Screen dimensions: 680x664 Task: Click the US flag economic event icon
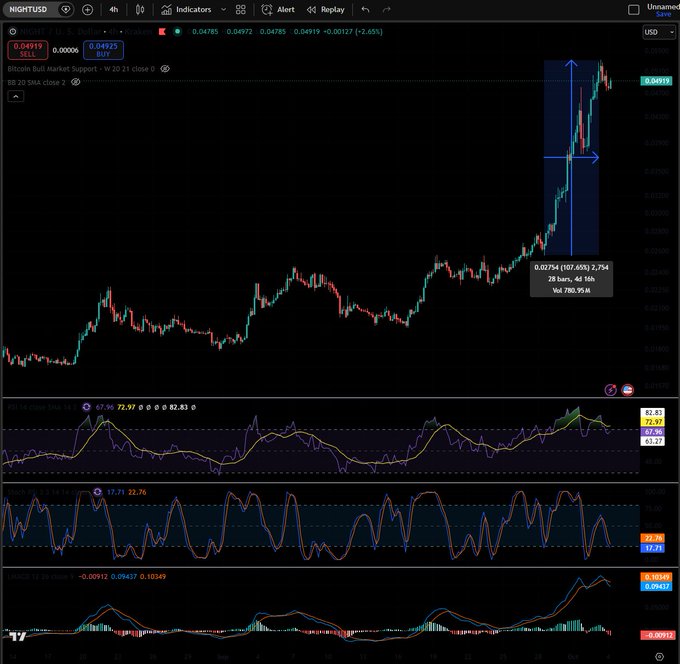(x=627, y=390)
